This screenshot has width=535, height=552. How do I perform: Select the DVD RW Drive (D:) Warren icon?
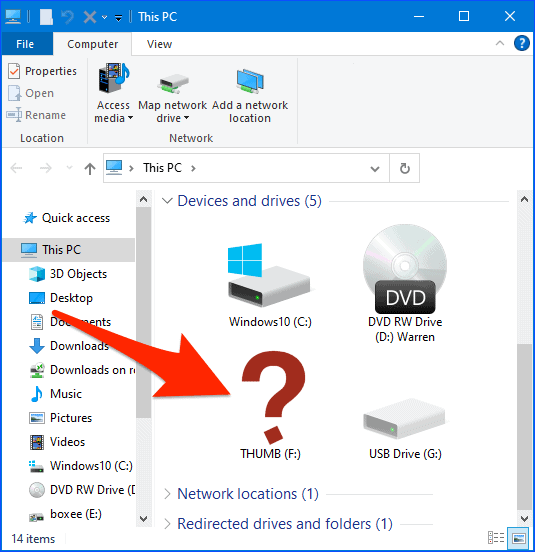405,269
